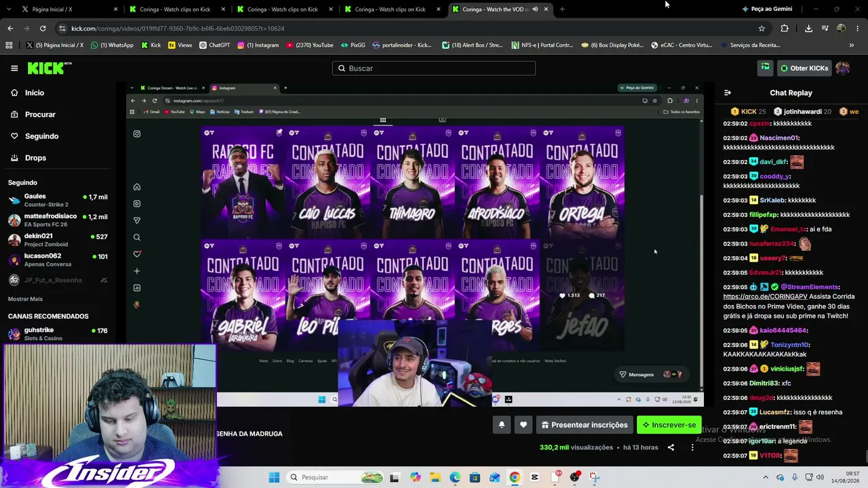Open Drops in the sidebar
Image resolution: width=868 pixels, height=488 pixels.
[x=35, y=158]
